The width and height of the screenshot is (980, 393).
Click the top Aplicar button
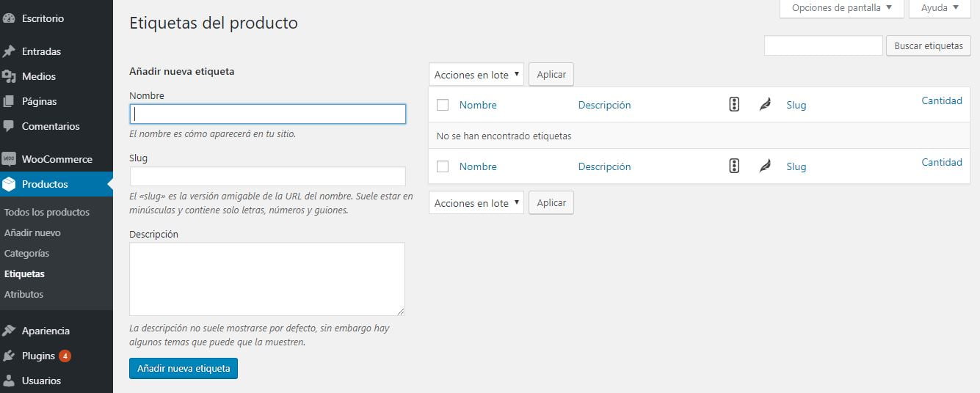point(551,75)
